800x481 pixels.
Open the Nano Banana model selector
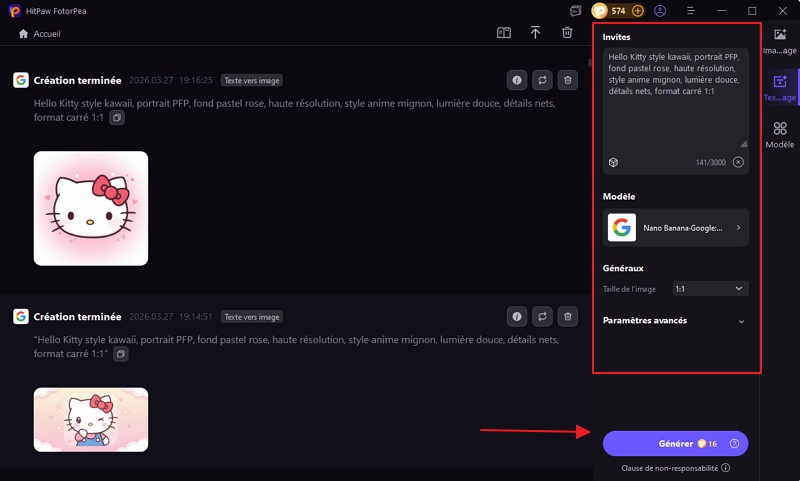675,228
